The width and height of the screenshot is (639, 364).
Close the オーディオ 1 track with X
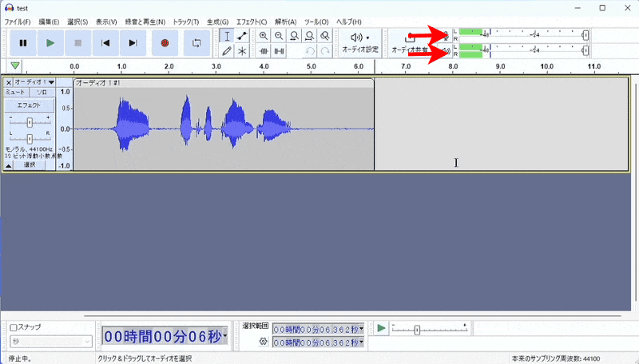9,82
